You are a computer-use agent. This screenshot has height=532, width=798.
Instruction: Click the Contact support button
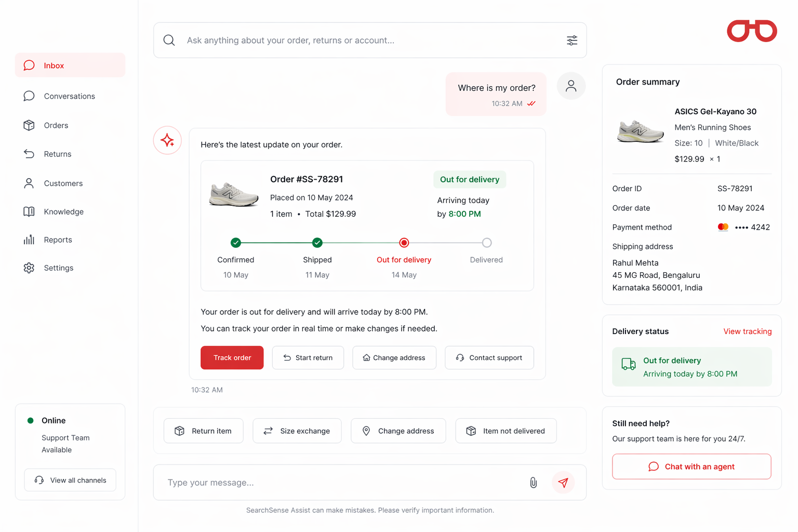[x=489, y=358]
